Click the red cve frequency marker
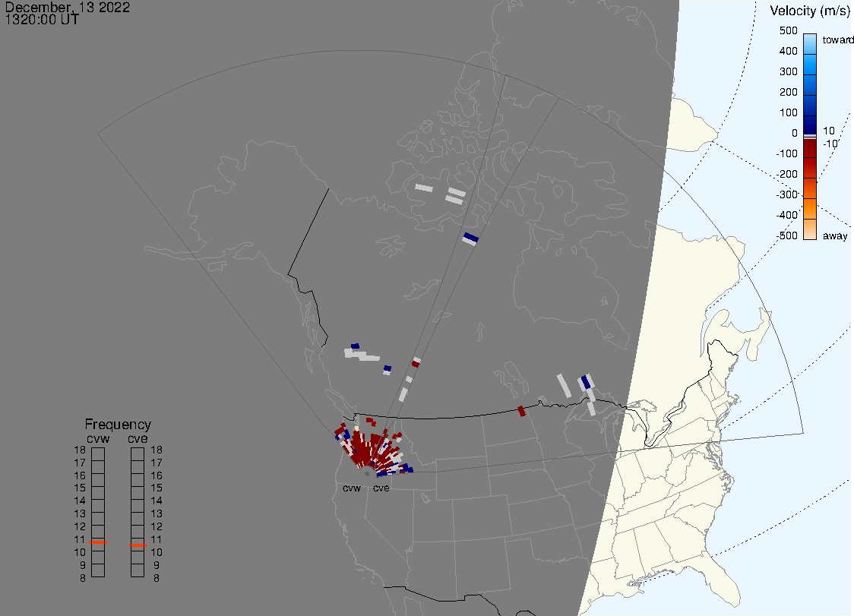854x616 pixels. point(138,545)
